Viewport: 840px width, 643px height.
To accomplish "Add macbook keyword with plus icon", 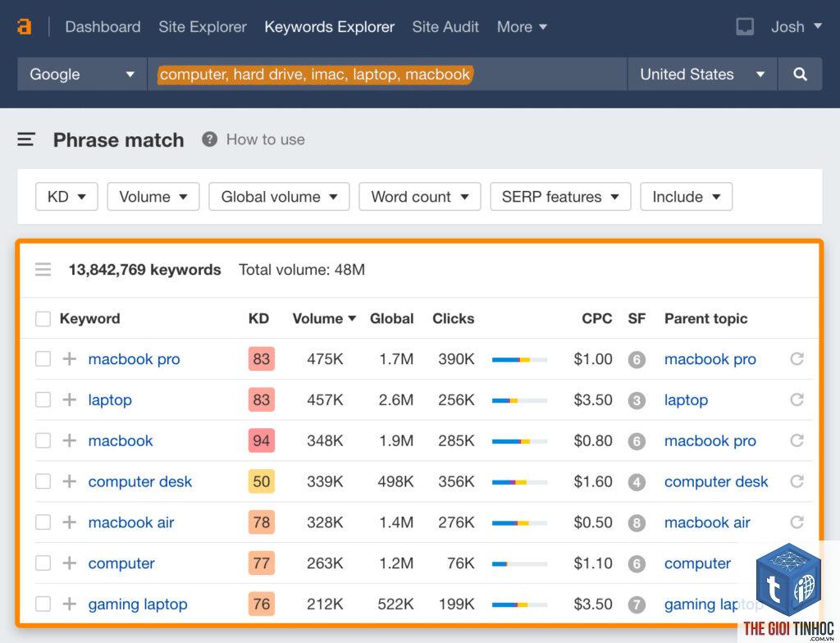I will pyautogui.click(x=69, y=440).
